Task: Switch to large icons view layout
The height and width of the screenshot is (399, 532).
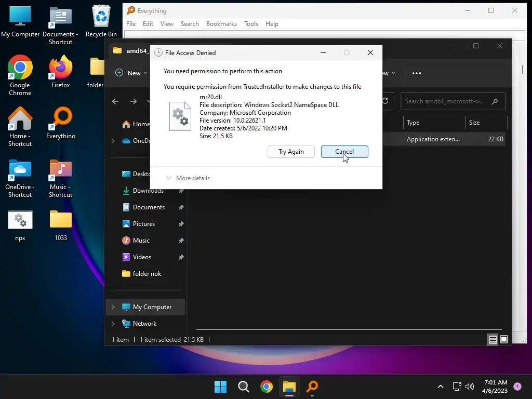Action: pyautogui.click(x=504, y=339)
